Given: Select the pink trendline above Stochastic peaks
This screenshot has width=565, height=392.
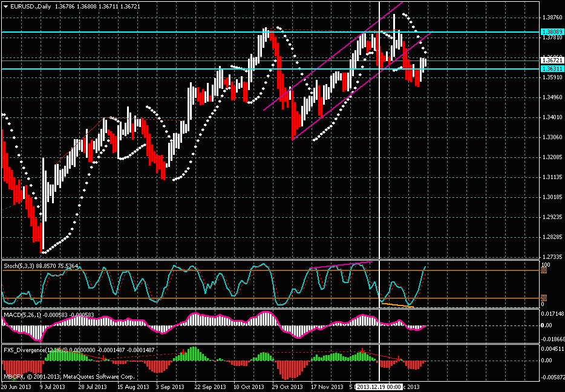Looking at the screenshot, I should click(x=339, y=265).
